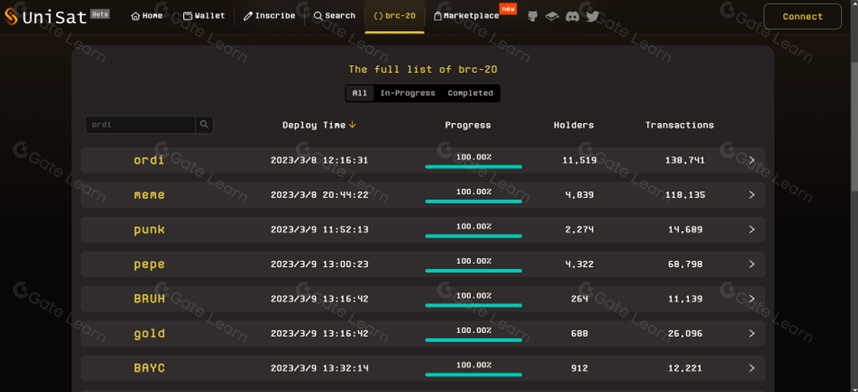Open the docs book icon
Image resolution: width=858 pixels, height=392 pixels.
(552, 16)
